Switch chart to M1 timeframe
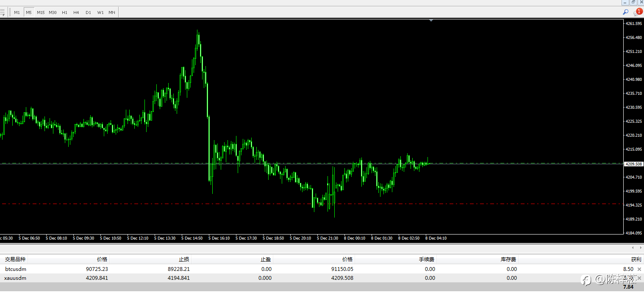644x298 pixels. tap(17, 12)
